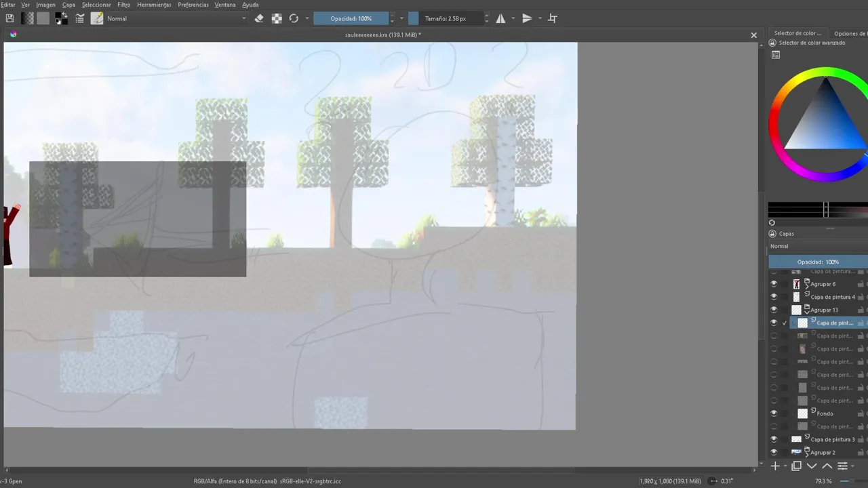The height and width of the screenshot is (488, 868).
Task: Open horizontal mirror options dropdown arrow
Action: (x=513, y=18)
